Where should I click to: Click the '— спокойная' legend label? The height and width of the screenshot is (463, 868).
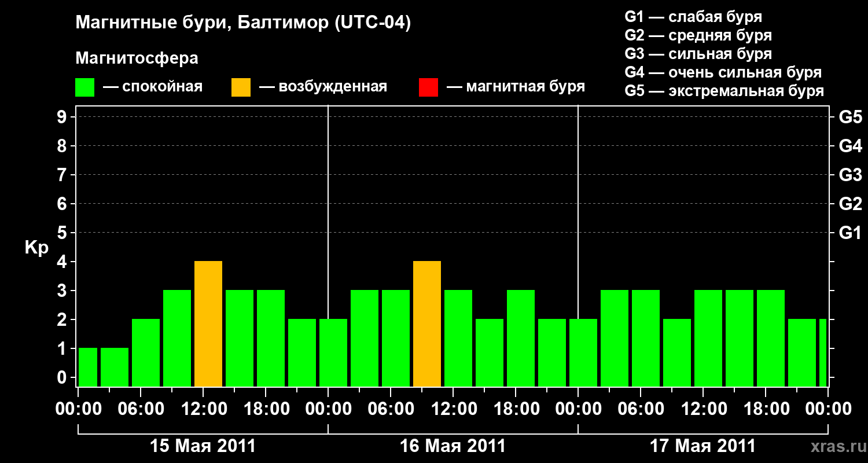[x=153, y=87]
